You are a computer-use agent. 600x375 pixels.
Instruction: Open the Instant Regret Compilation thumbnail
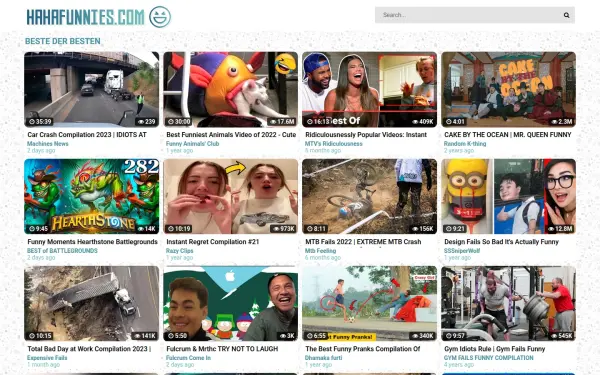pos(230,197)
